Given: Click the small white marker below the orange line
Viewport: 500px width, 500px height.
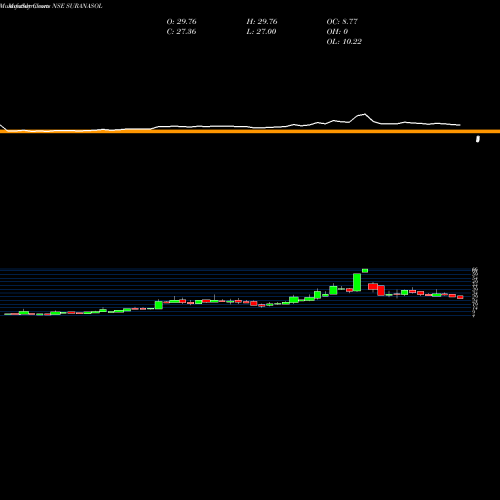Looking at the screenshot, I should pos(478,139).
